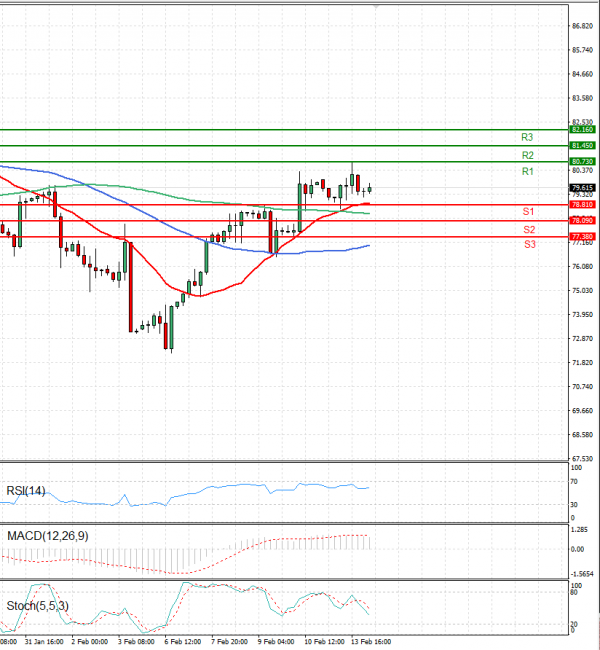Click the MACD -1.5654 scale value

tap(582, 574)
